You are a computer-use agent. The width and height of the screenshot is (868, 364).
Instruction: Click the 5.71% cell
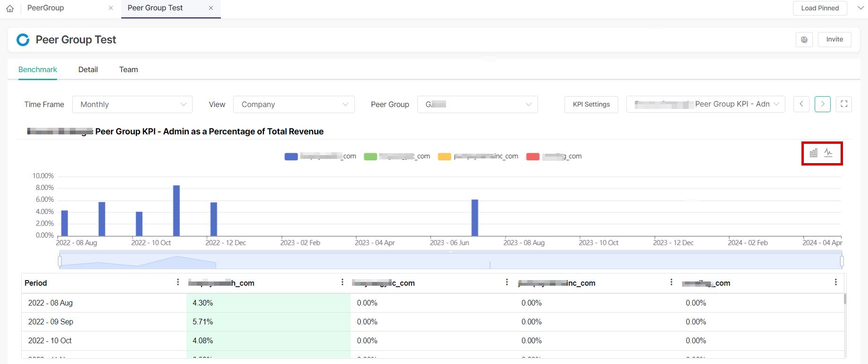(269, 322)
